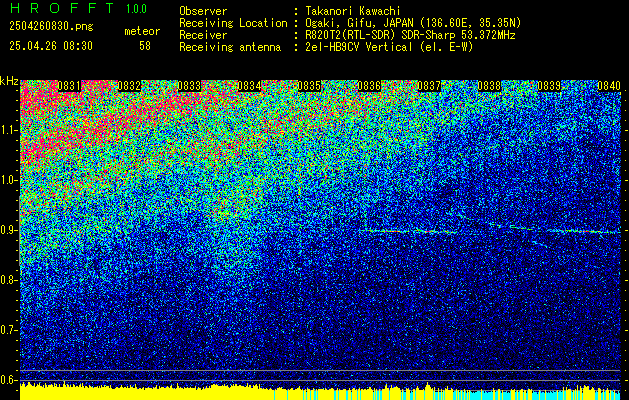
Task: Click the 1.1 frequency axis label
Action: [8, 131]
